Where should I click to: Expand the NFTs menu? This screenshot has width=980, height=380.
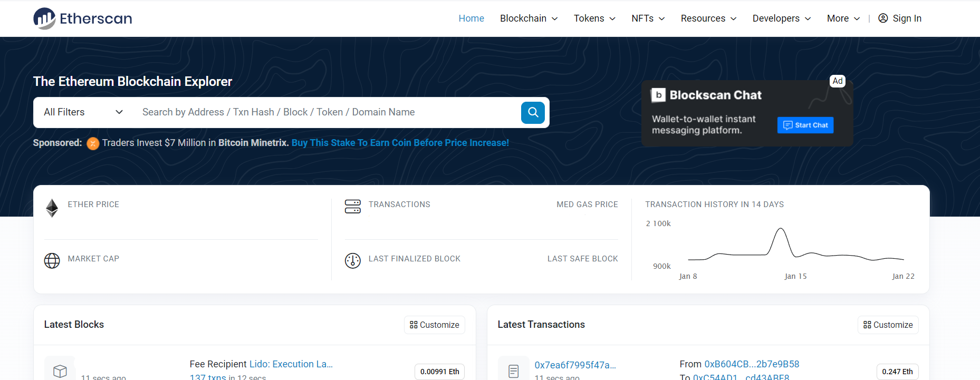[648, 18]
